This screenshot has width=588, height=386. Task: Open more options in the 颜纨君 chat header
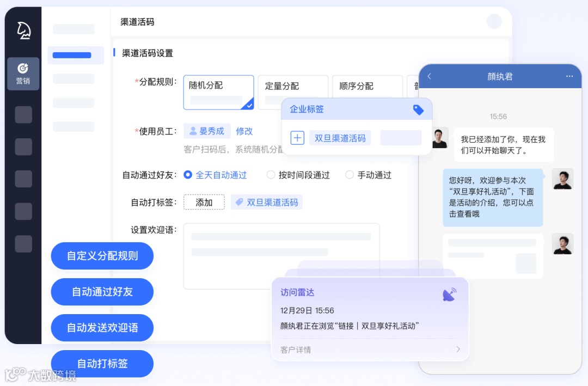click(x=568, y=76)
